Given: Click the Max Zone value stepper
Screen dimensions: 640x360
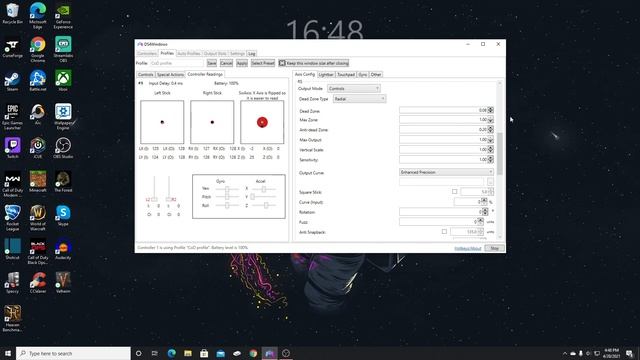Looking at the screenshot, I should [491, 120].
